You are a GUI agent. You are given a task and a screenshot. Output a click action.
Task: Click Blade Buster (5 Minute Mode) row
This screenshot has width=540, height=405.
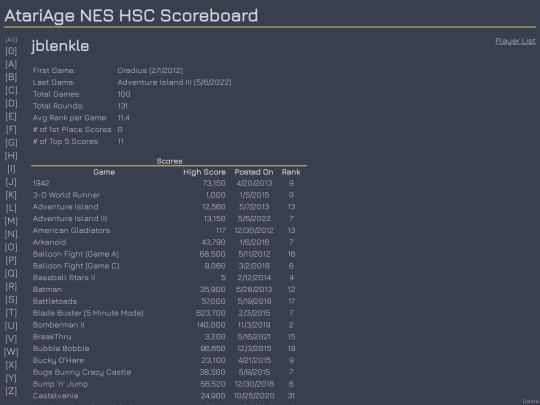(x=169, y=313)
